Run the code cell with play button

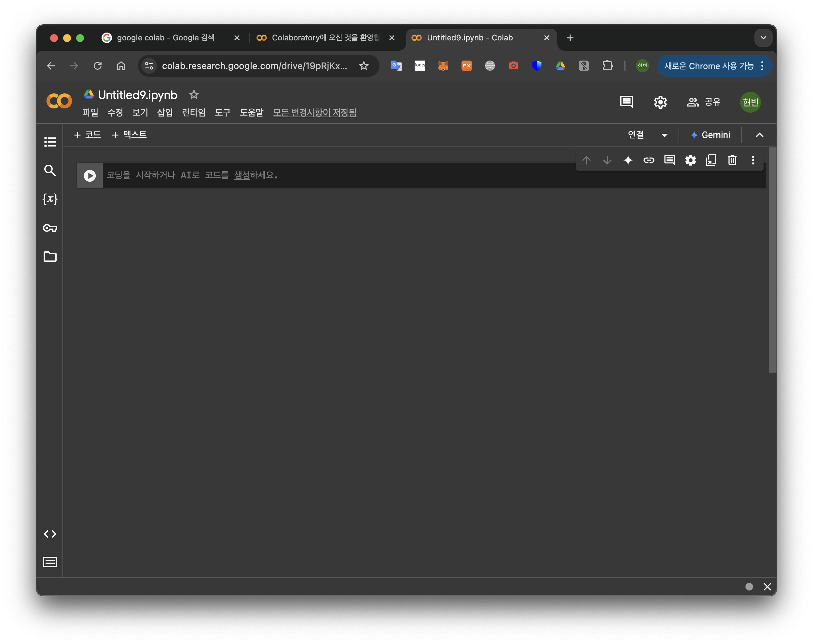[90, 176]
